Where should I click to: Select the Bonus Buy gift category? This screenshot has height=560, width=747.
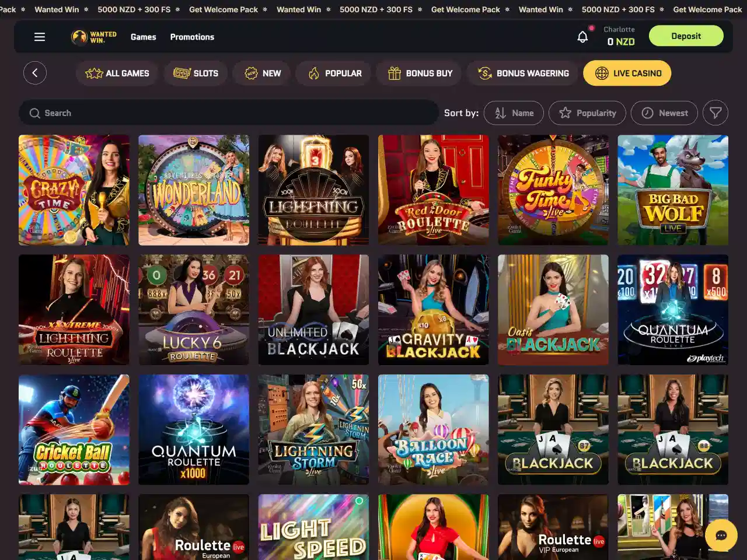click(x=420, y=73)
